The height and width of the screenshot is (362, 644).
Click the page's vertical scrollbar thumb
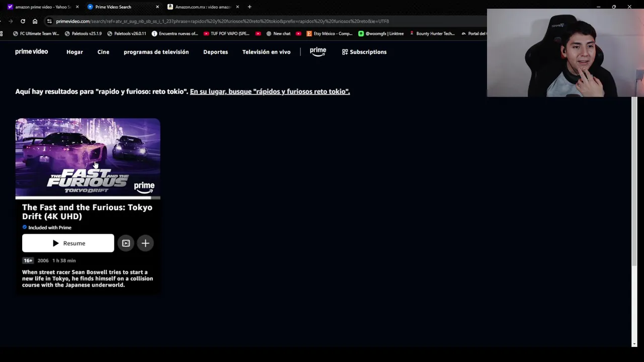click(x=634, y=181)
